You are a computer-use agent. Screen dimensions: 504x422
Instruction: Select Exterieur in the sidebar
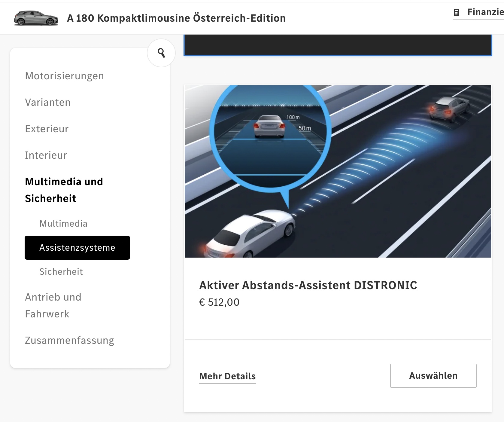(47, 129)
